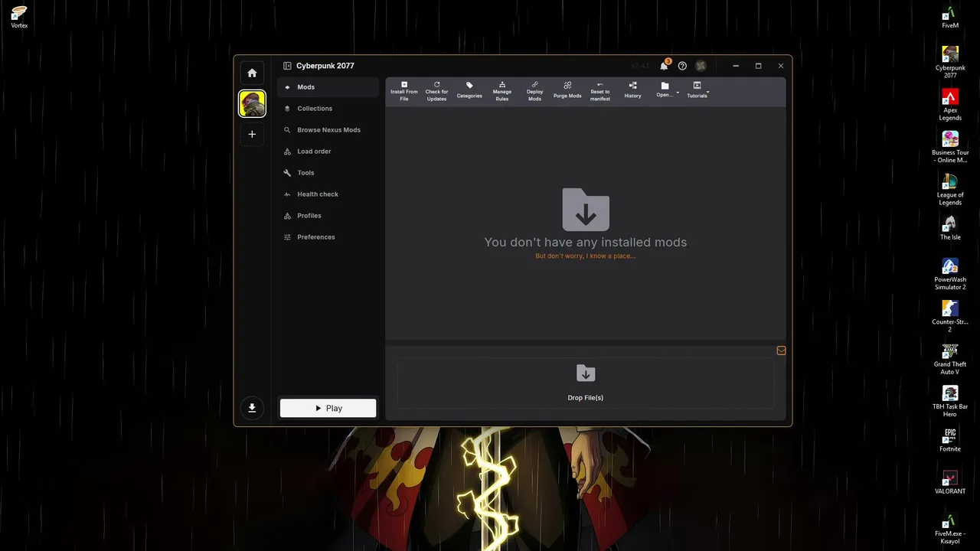Viewport: 980px width, 551px height.
Task: Select the Fortnite desktop icon
Action: (950, 440)
